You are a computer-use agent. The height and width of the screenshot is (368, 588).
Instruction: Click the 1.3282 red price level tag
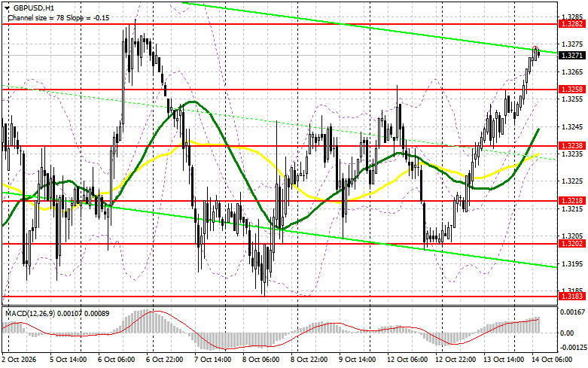[571, 24]
